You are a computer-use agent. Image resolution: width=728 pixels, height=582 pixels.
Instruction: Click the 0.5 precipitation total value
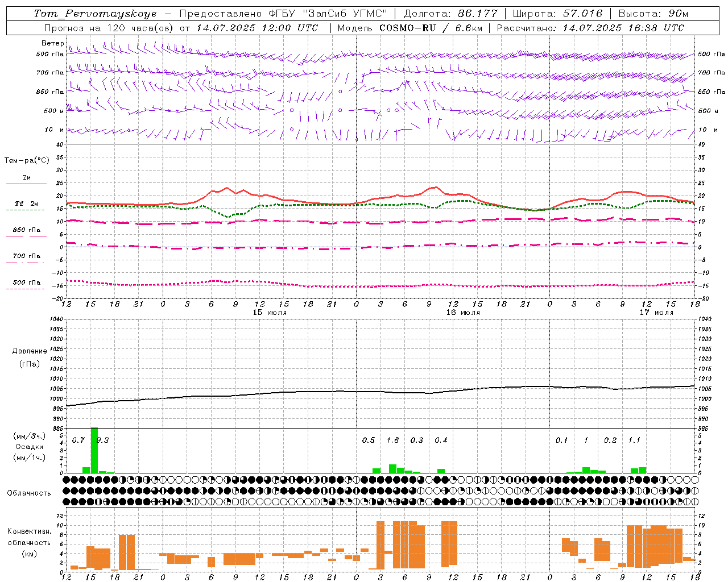(369, 440)
